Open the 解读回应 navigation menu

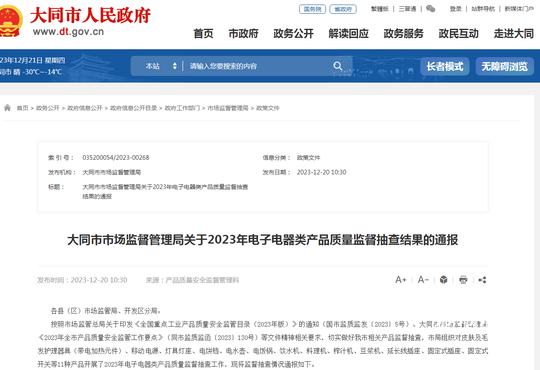(x=349, y=33)
